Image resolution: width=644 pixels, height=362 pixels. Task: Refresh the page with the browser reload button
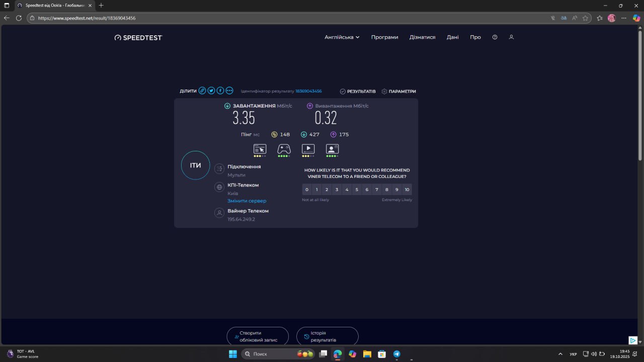pos(19,18)
